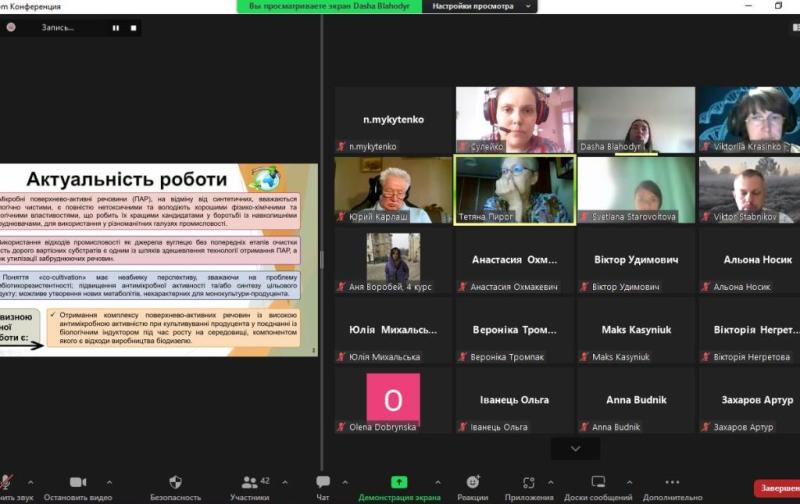
Task: Expand whiteboard options arrow
Action: pos(629,482)
